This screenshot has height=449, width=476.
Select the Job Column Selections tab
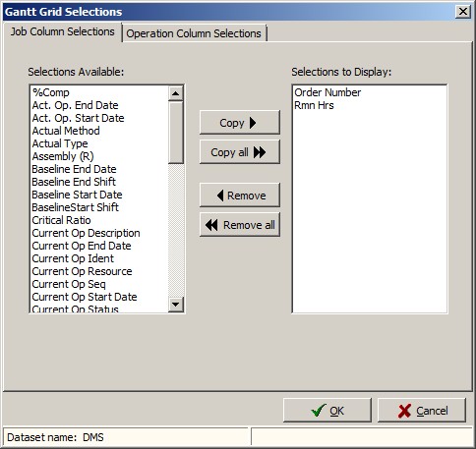[62, 31]
